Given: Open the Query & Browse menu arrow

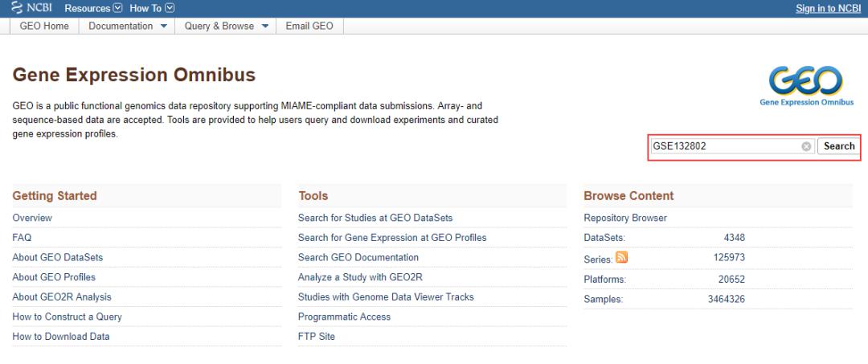Looking at the screenshot, I should pos(264,26).
